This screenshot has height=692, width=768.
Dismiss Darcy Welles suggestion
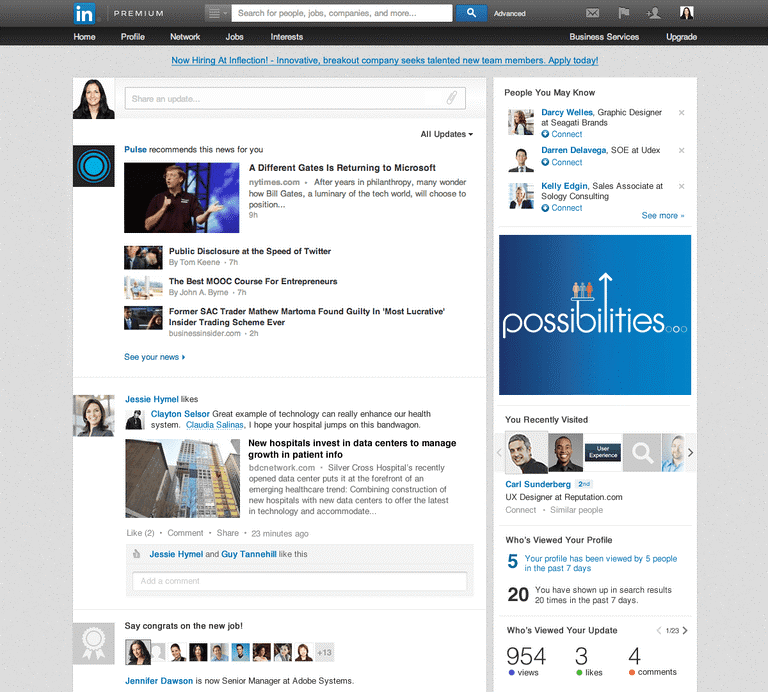coord(681,113)
